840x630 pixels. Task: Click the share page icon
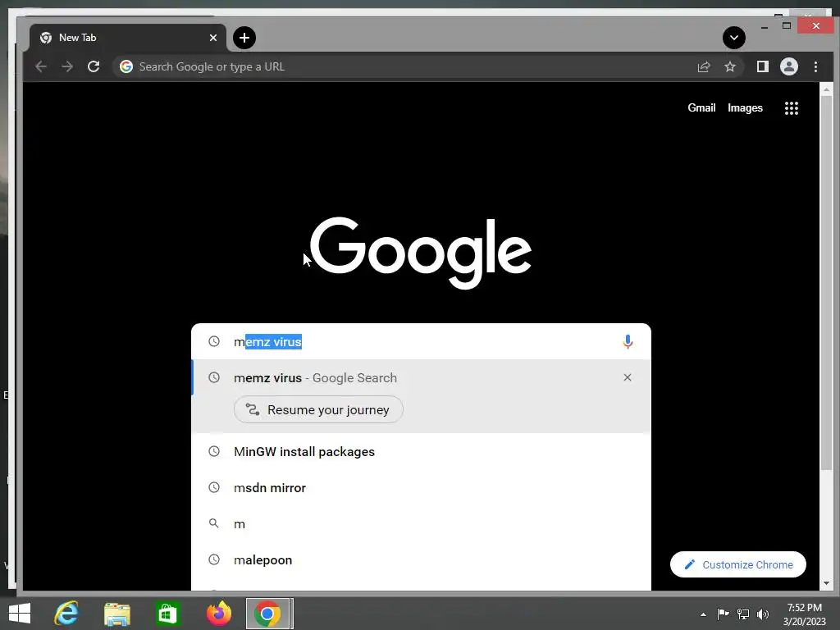[703, 66]
